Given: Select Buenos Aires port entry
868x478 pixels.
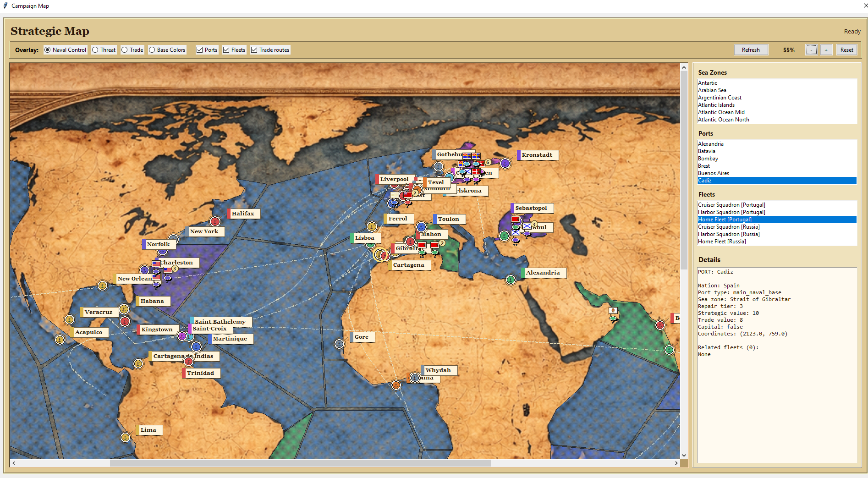Looking at the screenshot, I should pyautogui.click(x=777, y=173).
